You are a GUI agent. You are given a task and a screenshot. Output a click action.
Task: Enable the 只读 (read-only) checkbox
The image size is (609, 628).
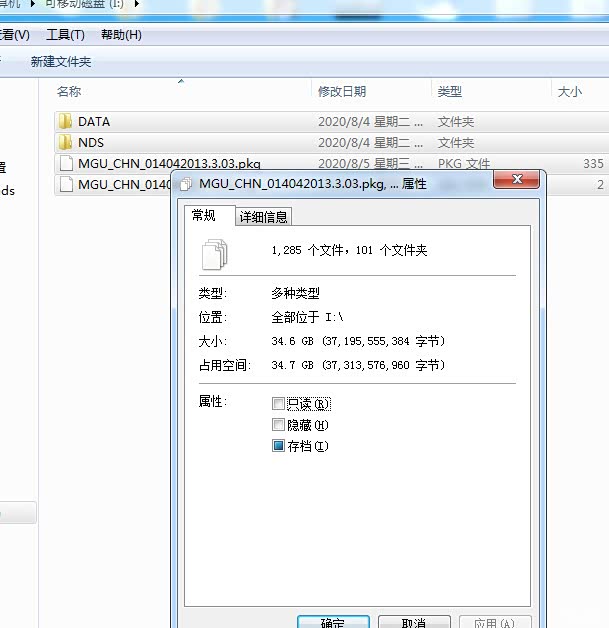278,404
